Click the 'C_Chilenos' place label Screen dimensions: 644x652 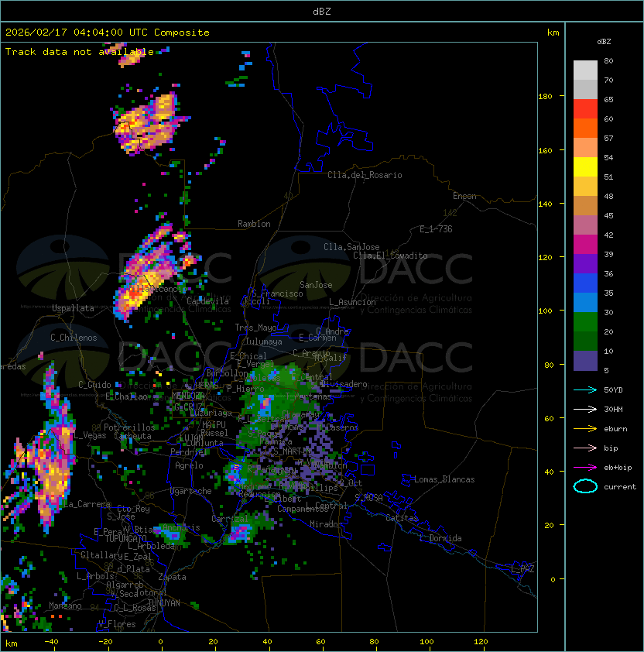(x=74, y=338)
